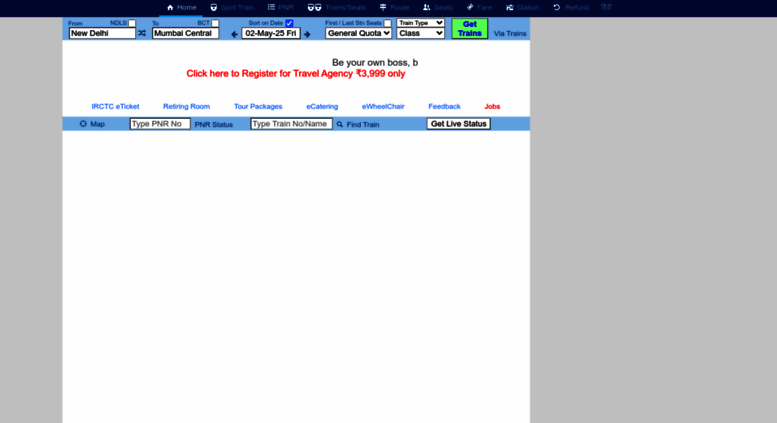Viewport: 777px width, 423px height.
Task: Click the date field 02-May-25 Fri
Action: click(x=271, y=33)
